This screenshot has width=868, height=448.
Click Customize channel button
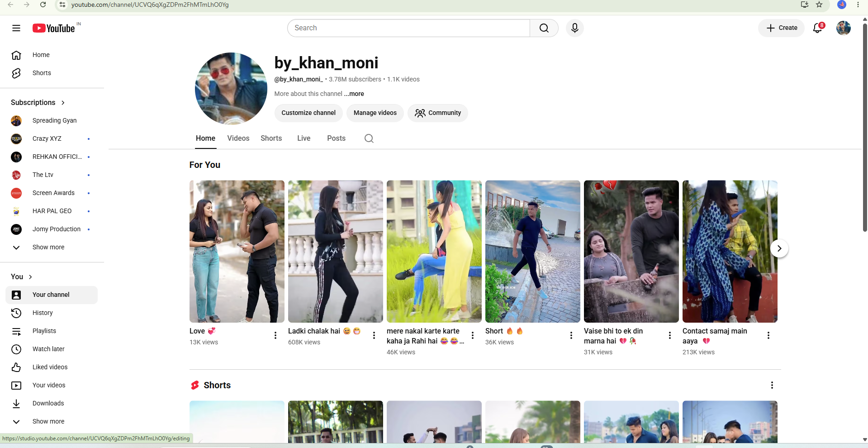point(308,113)
